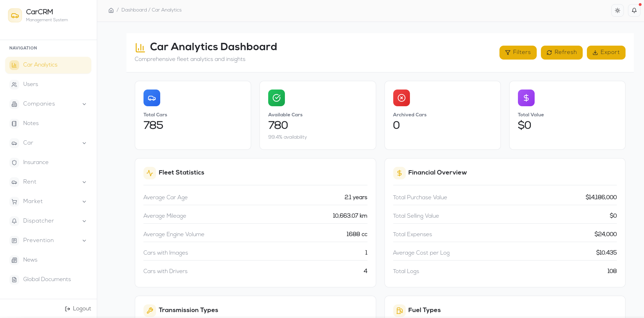Click the Car Analytics breadcrumb
Viewport: 644px width, 318px height.
(166, 10)
